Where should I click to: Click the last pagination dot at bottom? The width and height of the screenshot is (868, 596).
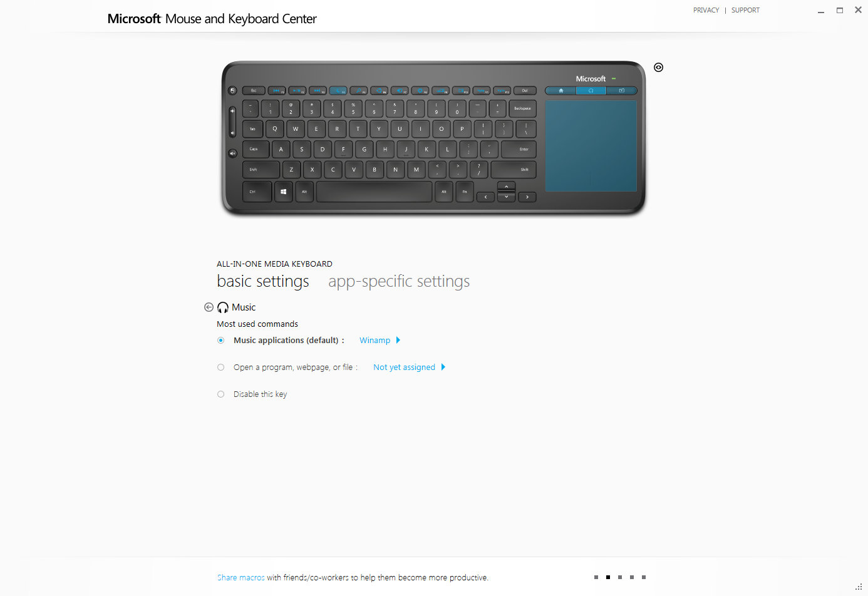644,577
